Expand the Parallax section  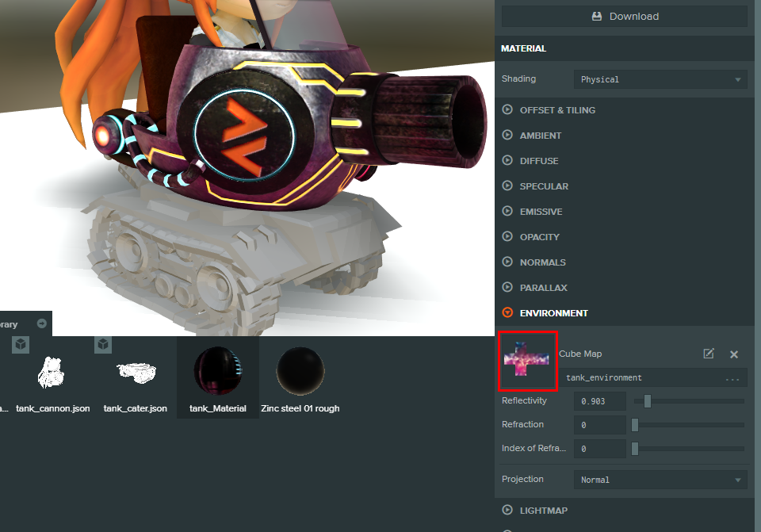pyautogui.click(x=543, y=287)
